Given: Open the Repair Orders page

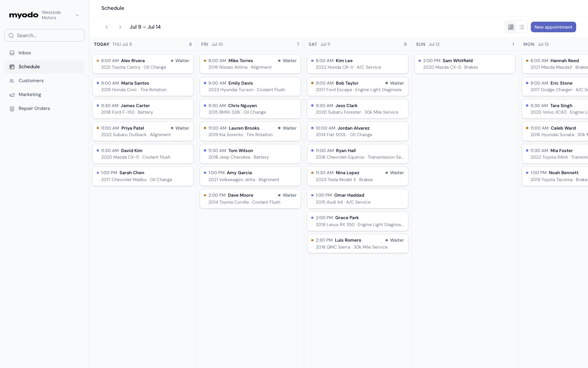Looking at the screenshot, I should [x=45, y=108].
